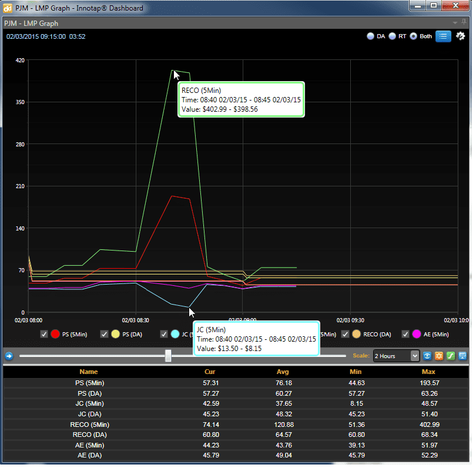
Task: Open the blue list view icon
Action: (x=443, y=36)
